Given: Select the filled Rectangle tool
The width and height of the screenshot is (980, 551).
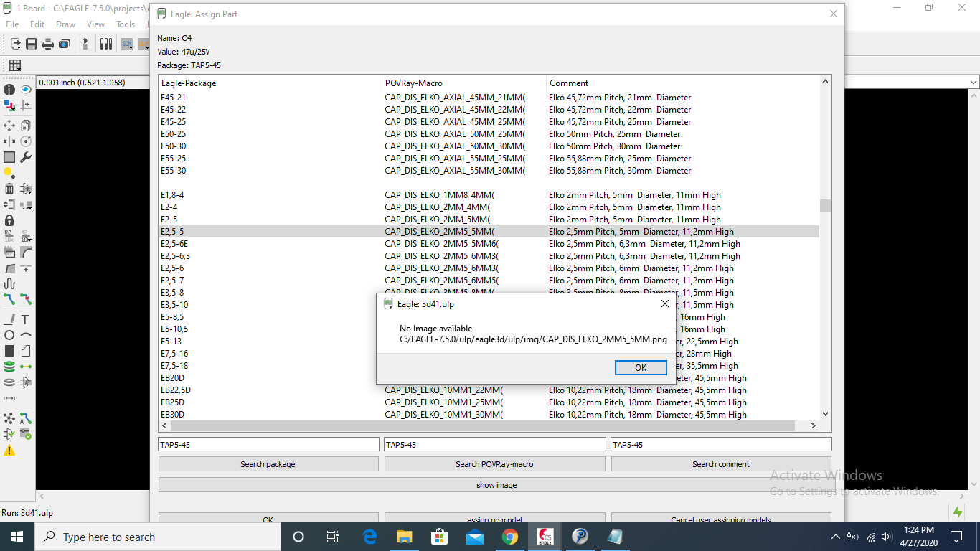Looking at the screenshot, I should tap(9, 351).
